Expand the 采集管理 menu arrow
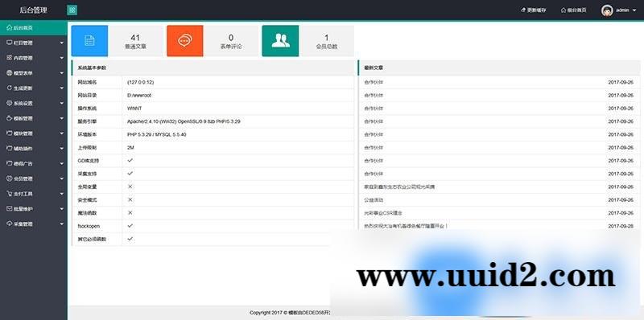This screenshot has width=644, height=320. click(62, 224)
